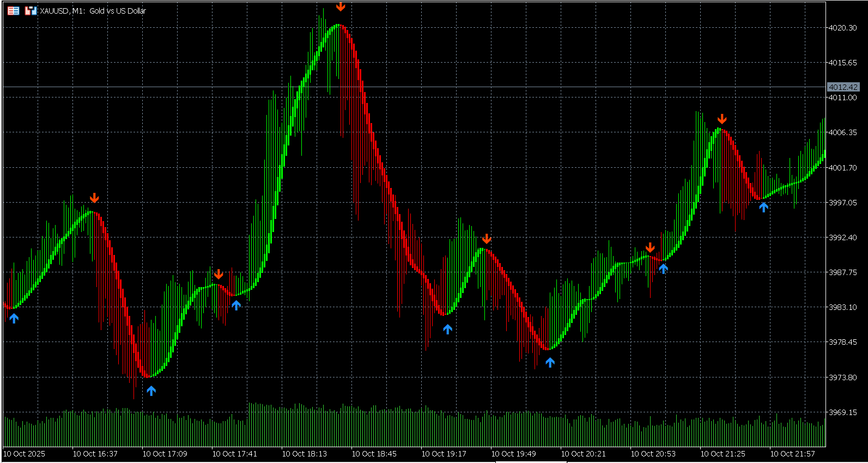Click the orange sell arrow just before 17:41

pyautogui.click(x=218, y=274)
